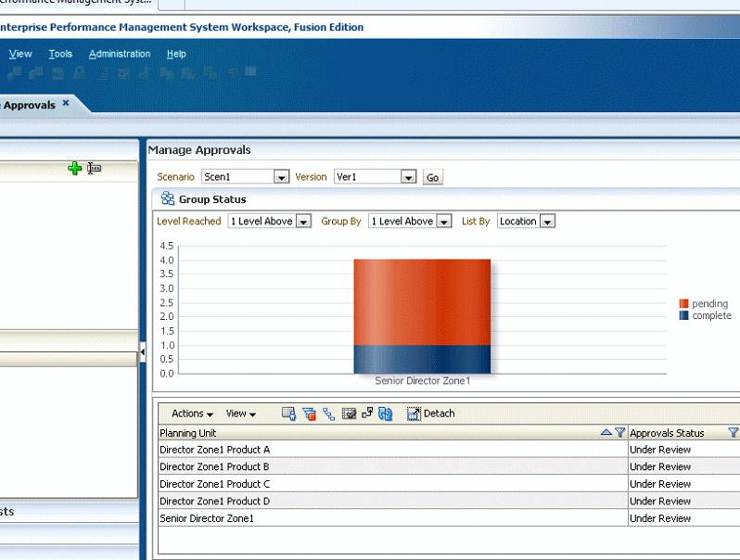Filter the Planning Unit column

[x=620, y=433]
